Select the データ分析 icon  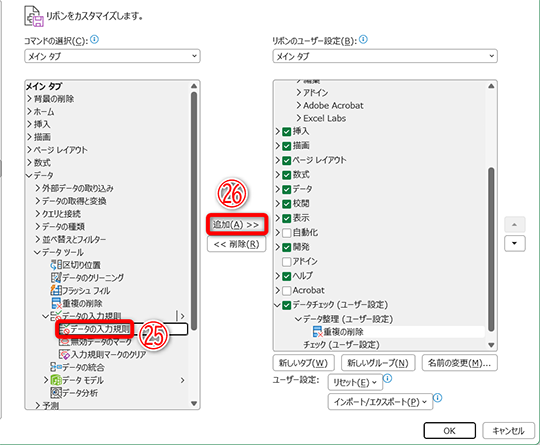pos(56,393)
